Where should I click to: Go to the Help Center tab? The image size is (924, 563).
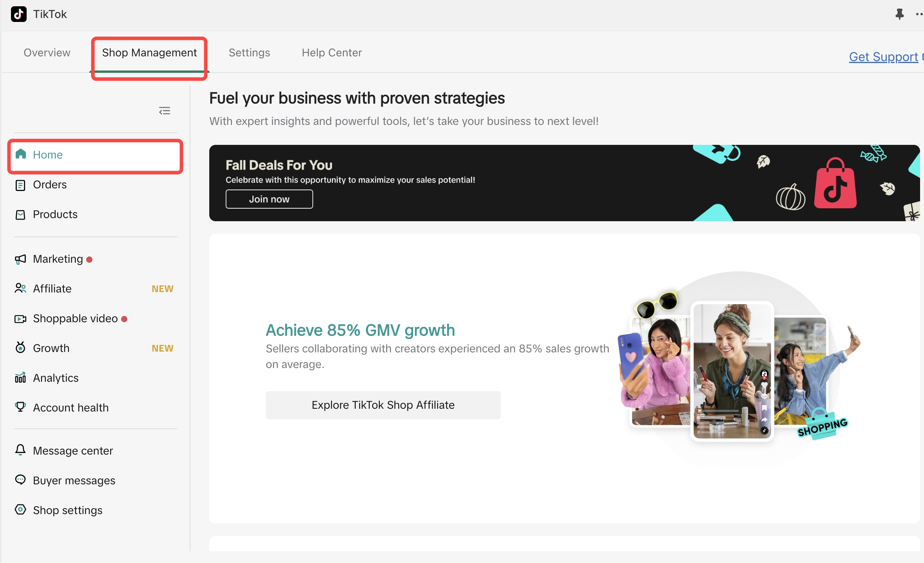pos(332,52)
